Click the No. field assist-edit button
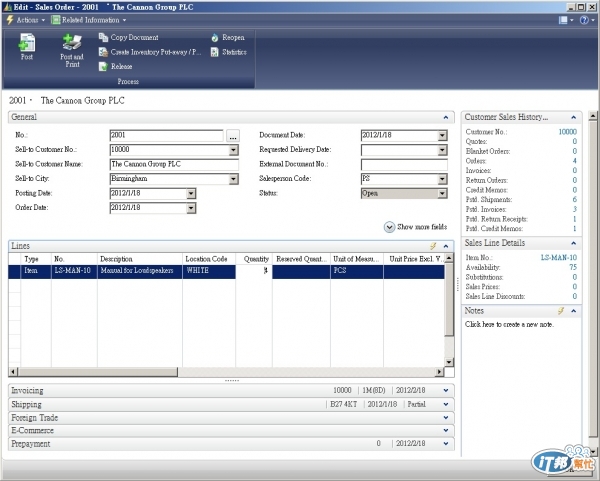 point(233,135)
